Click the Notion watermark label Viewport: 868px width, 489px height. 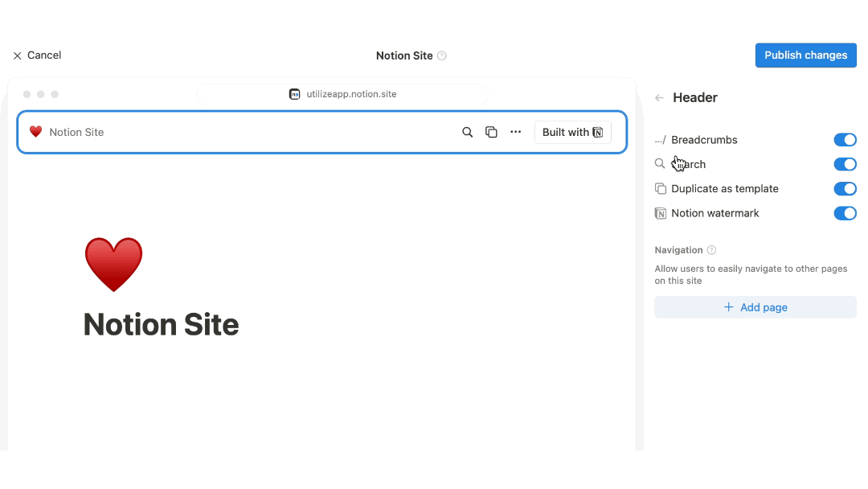coord(715,213)
